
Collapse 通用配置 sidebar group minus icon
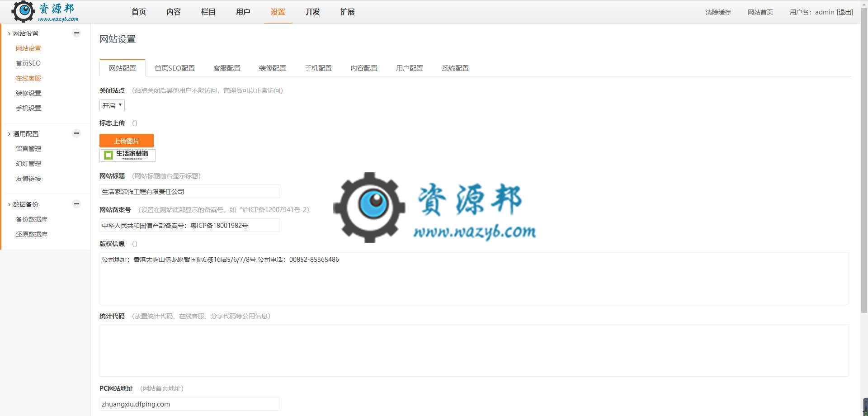point(76,133)
